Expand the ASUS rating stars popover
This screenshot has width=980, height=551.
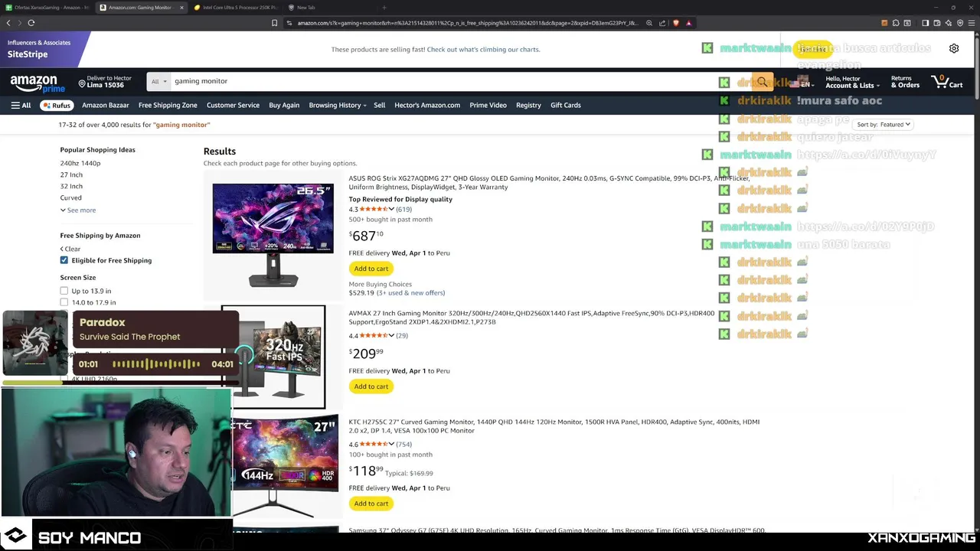click(x=377, y=209)
